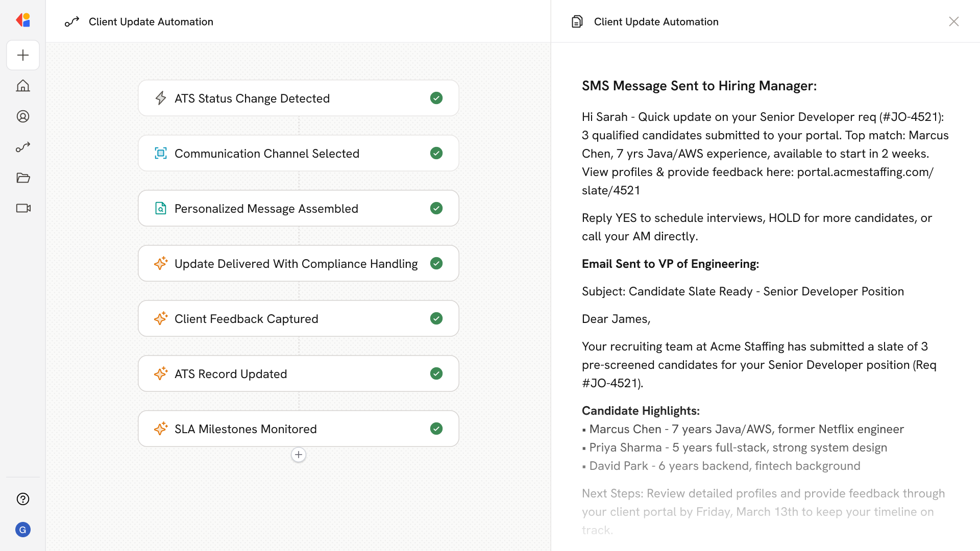Click the plus button in the sidebar
This screenshot has width=980, height=551.
click(x=23, y=55)
